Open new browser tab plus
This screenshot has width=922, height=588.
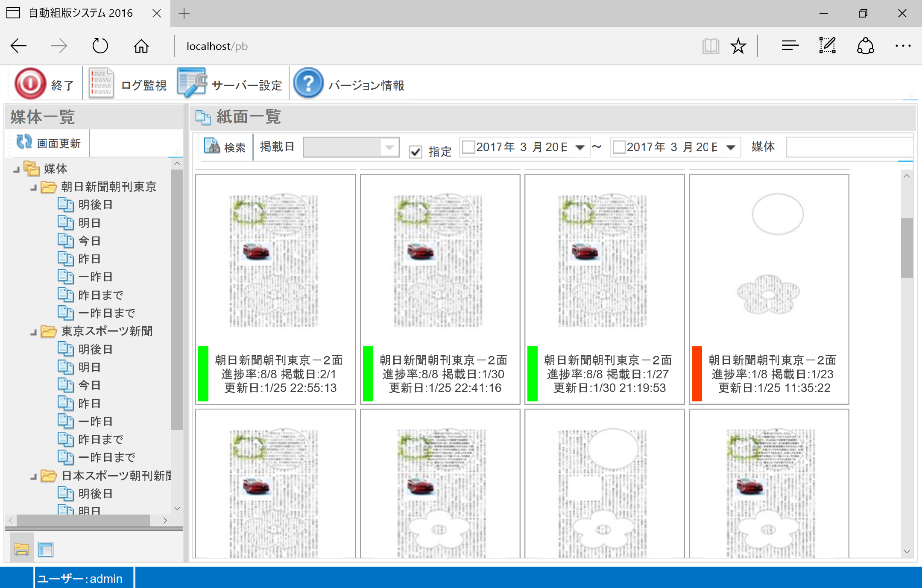point(184,13)
